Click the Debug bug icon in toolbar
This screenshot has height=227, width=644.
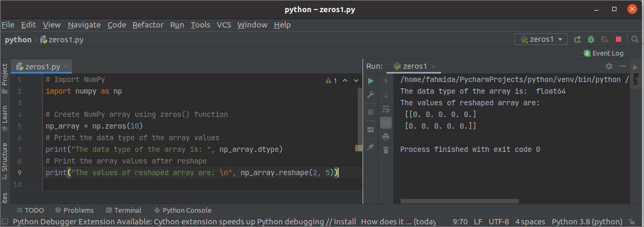click(590, 39)
